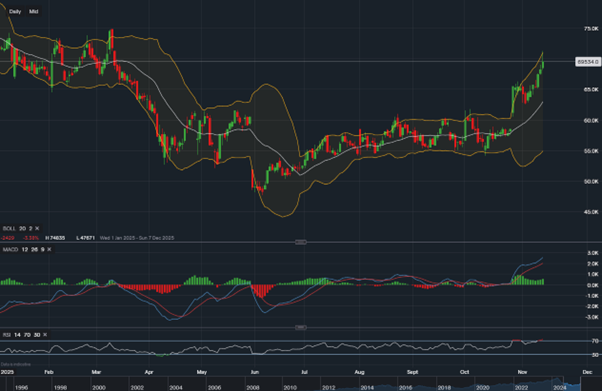Jump to 2004 in history navigator
The height and width of the screenshot is (391, 602).
(x=176, y=388)
